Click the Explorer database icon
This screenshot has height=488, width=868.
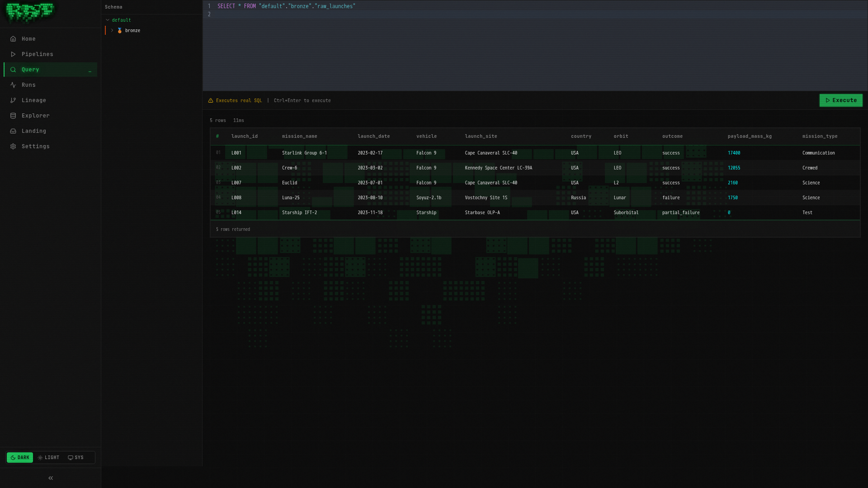[x=13, y=116]
